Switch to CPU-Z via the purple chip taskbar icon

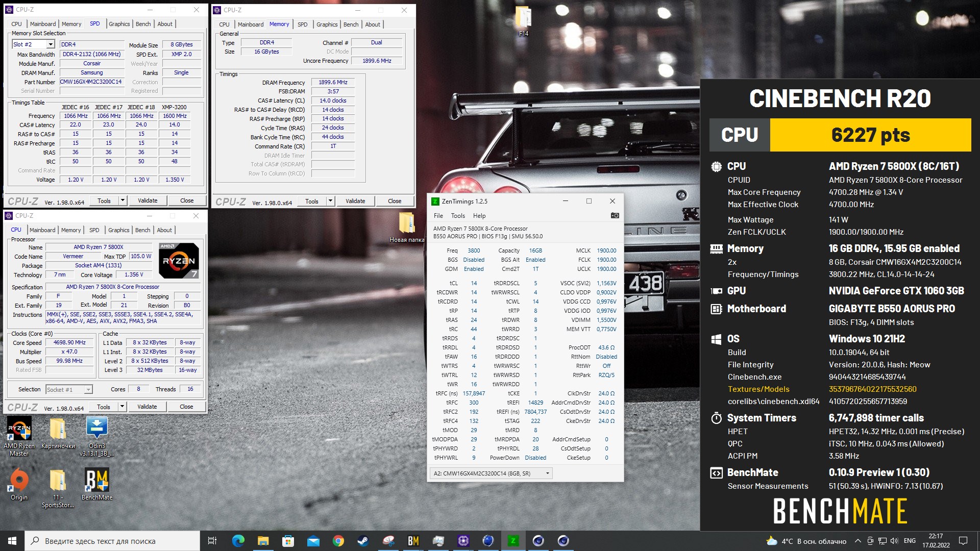[463, 541]
